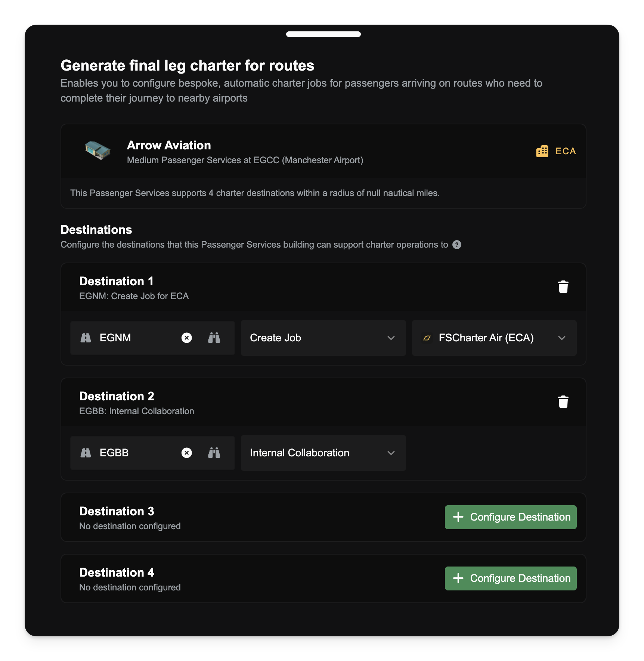Clear the EGNM airport field
The image size is (644, 661).
[x=187, y=338]
